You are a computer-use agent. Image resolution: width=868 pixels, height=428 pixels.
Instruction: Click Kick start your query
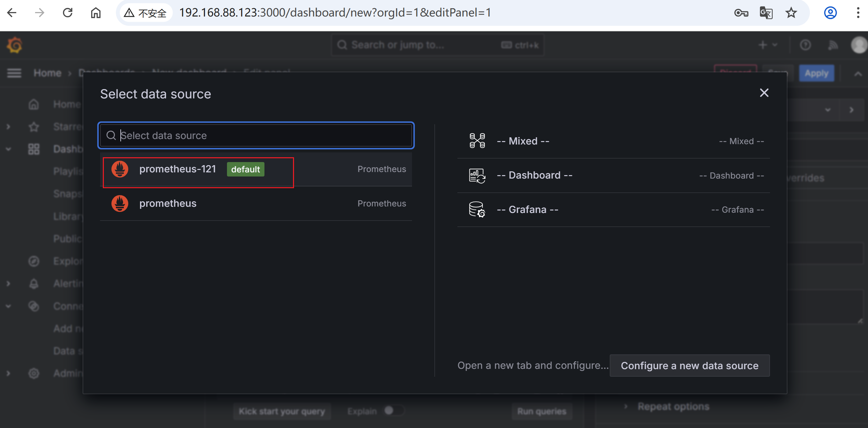click(282, 411)
